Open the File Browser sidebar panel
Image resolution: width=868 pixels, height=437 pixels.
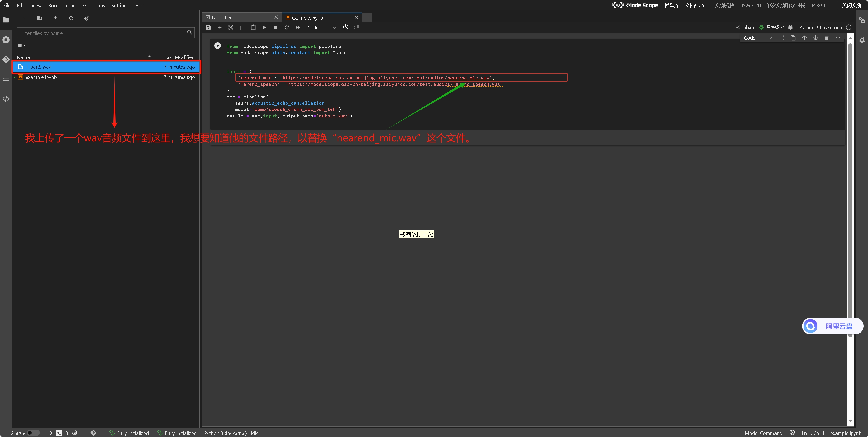pyautogui.click(x=6, y=20)
